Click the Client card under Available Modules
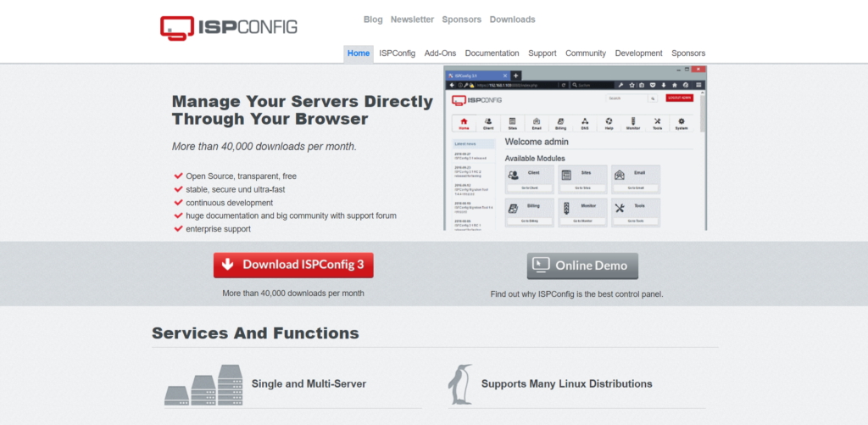The height and width of the screenshot is (425, 868). coord(529,179)
